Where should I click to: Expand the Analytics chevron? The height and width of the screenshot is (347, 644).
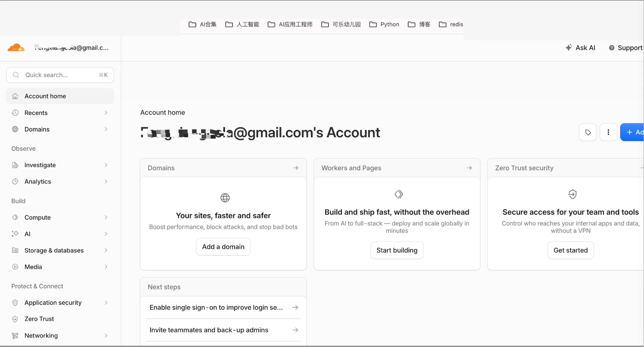[106, 182]
